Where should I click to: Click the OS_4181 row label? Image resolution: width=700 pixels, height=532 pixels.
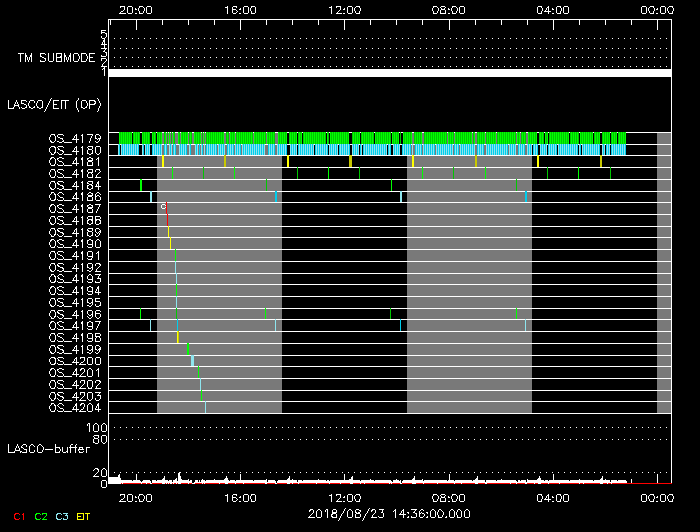click(74, 162)
